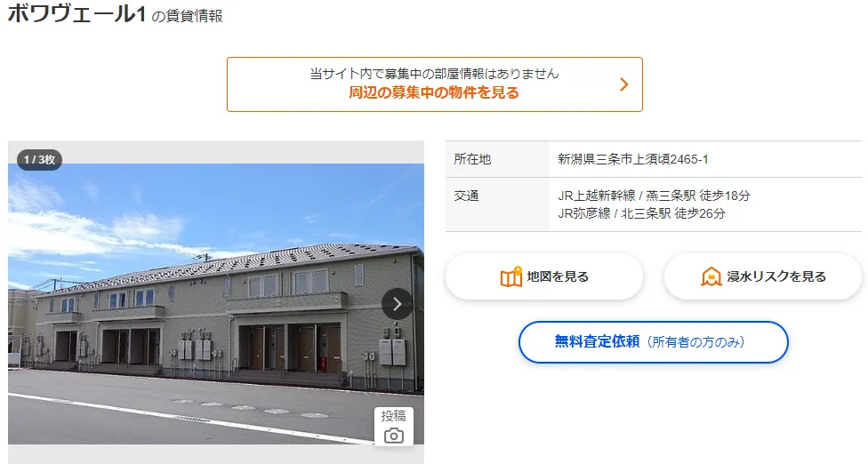Click the 投稿 label on photo
The image size is (868, 464).
point(394,416)
